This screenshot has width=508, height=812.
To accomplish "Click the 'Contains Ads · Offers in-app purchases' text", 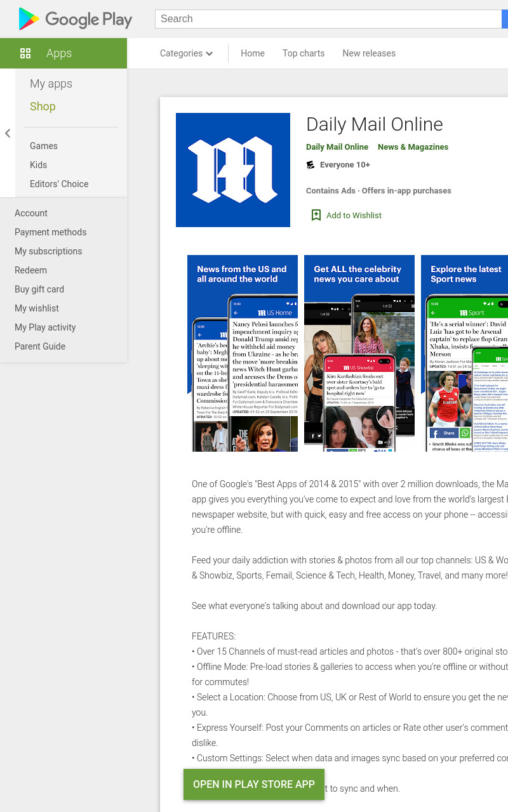I will (x=378, y=190).
